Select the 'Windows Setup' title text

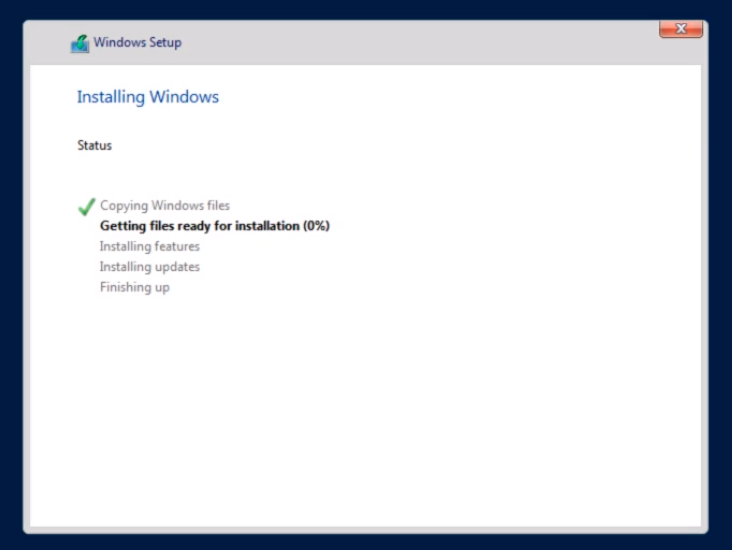[137, 42]
